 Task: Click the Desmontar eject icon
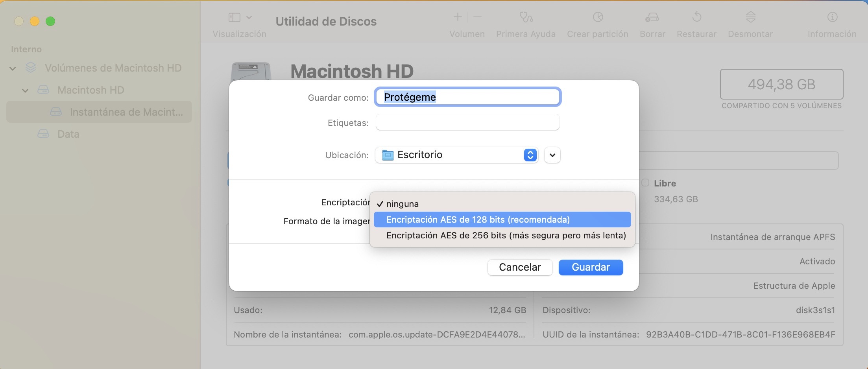[750, 17]
